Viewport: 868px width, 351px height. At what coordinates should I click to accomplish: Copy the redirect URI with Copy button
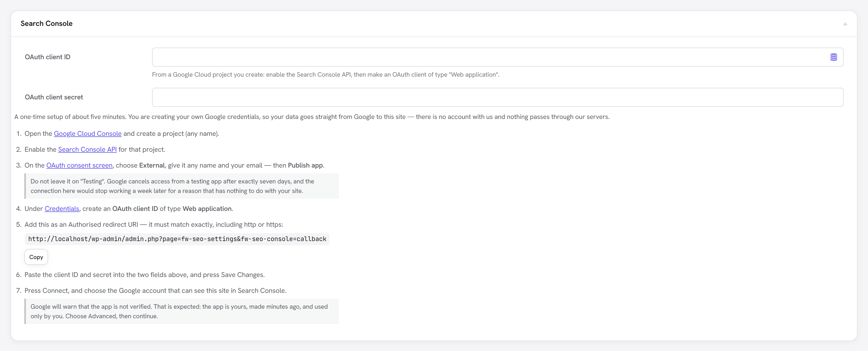pos(36,257)
